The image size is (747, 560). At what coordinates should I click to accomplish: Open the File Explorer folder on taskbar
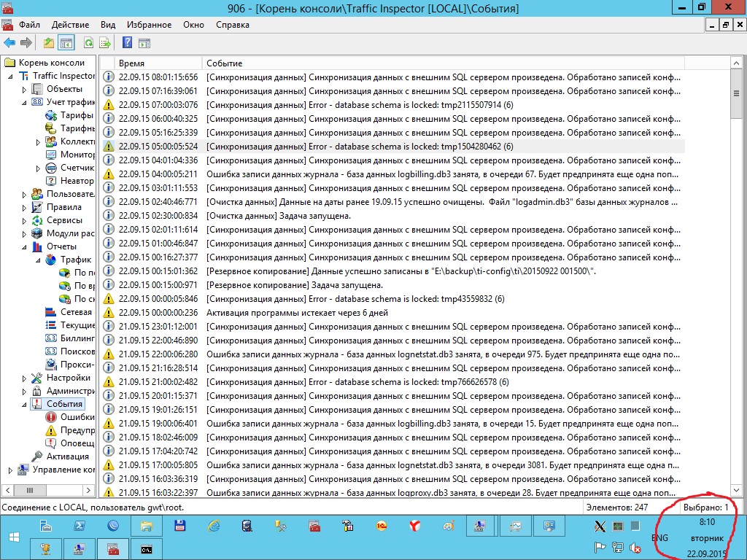coord(146,526)
